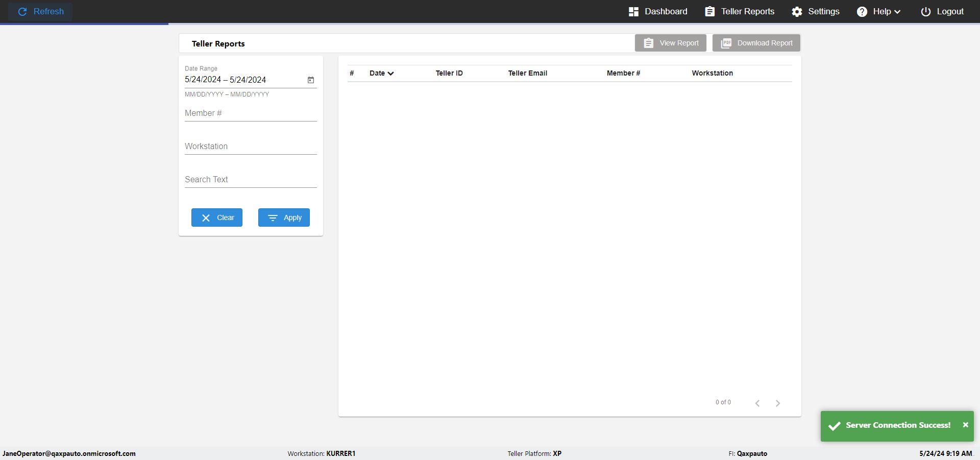Click the date and time in status bar

click(x=946, y=453)
